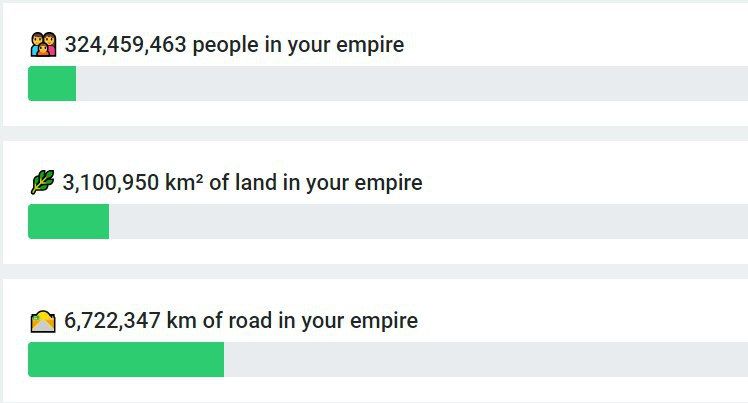Click the text "of road in your empire"
Screen dimensions: 748x403
point(310,321)
